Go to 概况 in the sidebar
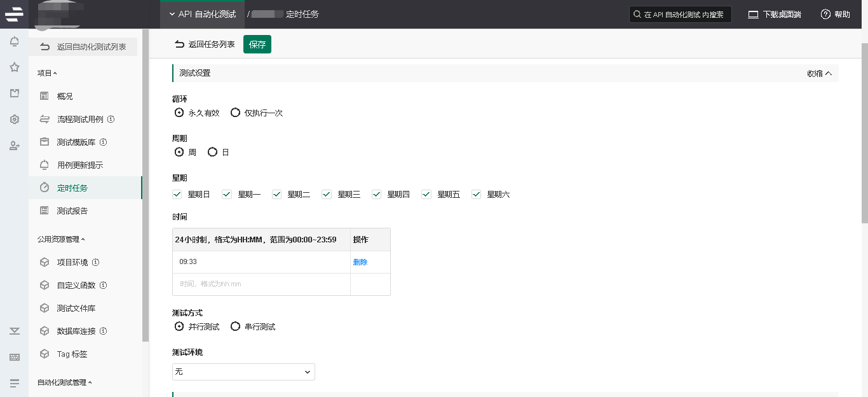 [65, 96]
